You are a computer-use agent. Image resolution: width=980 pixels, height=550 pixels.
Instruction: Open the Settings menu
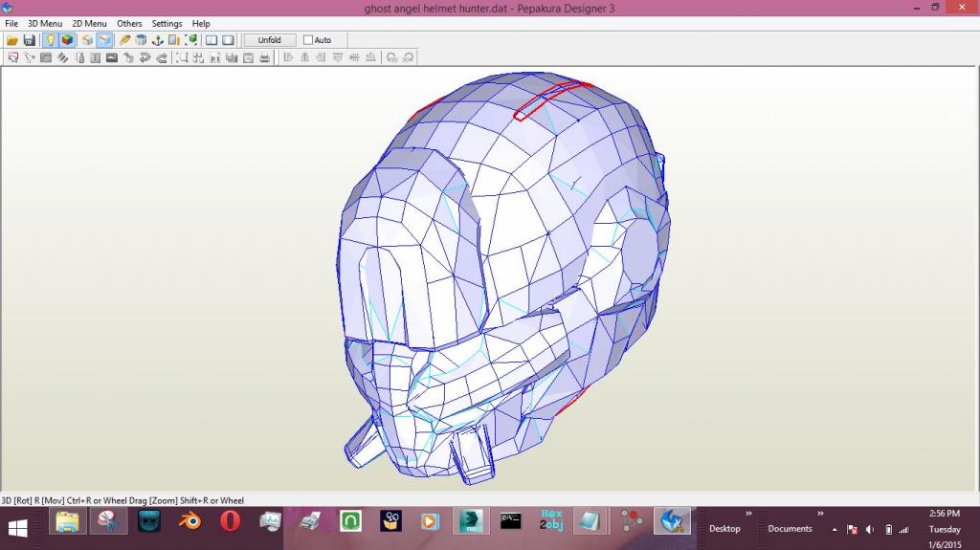(167, 24)
